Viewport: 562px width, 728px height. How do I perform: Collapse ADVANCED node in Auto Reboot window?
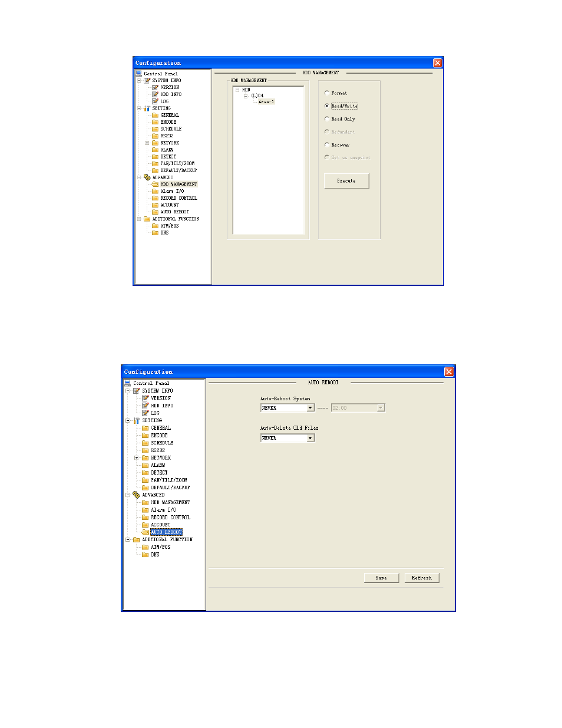[x=127, y=495]
